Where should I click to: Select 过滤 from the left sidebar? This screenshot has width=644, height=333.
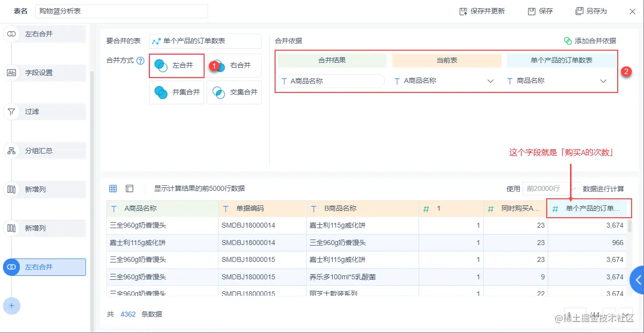pyautogui.click(x=44, y=111)
